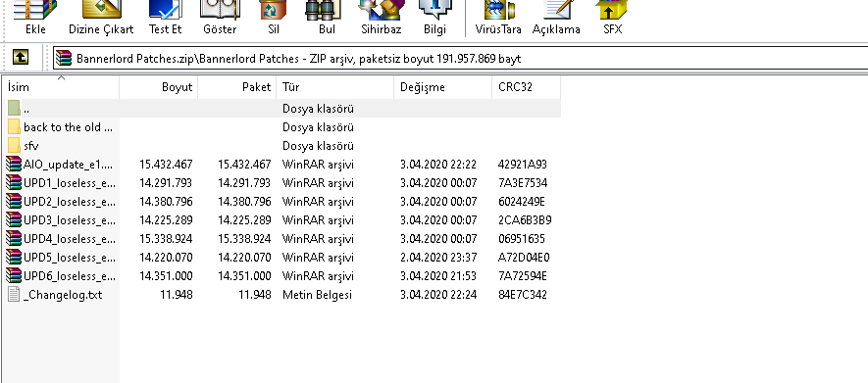This screenshot has height=383, width=868.
Task: Click the _Changelog.txt document icon
Action: (15, 295)
